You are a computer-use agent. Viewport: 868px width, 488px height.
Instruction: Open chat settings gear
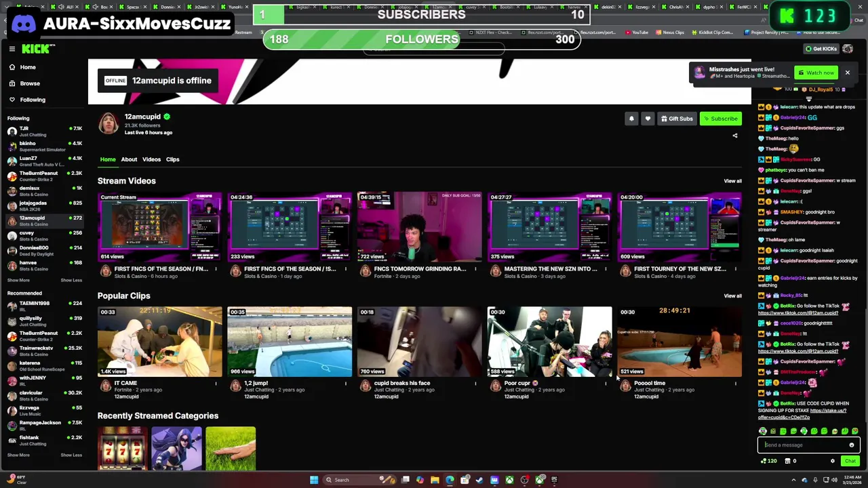click(833, 461)
